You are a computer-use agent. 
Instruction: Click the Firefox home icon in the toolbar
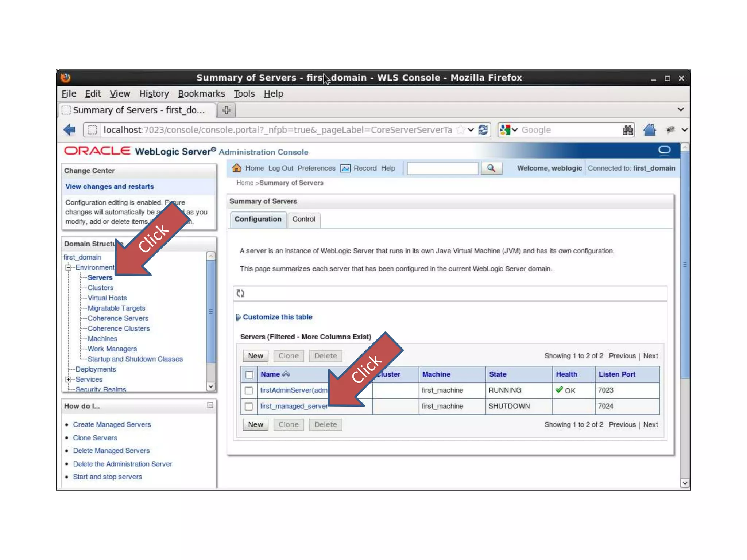click(x=649, y=130)
